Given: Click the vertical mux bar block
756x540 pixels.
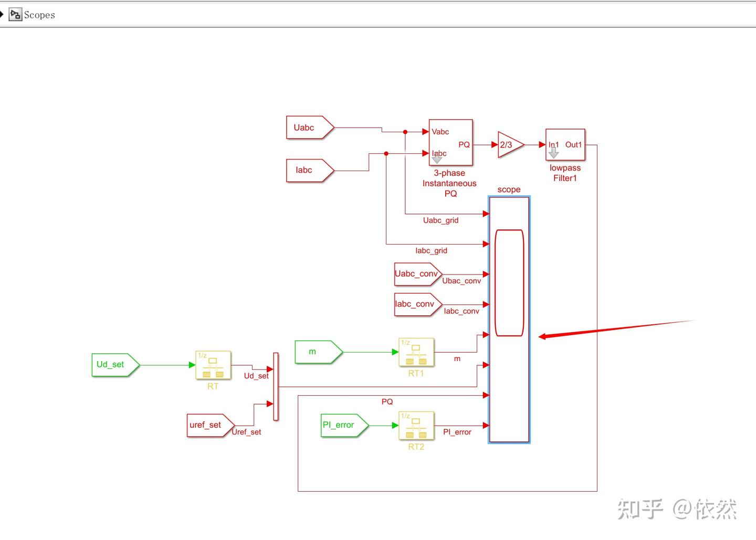Looking at the screenshot, I should point(276,387).
